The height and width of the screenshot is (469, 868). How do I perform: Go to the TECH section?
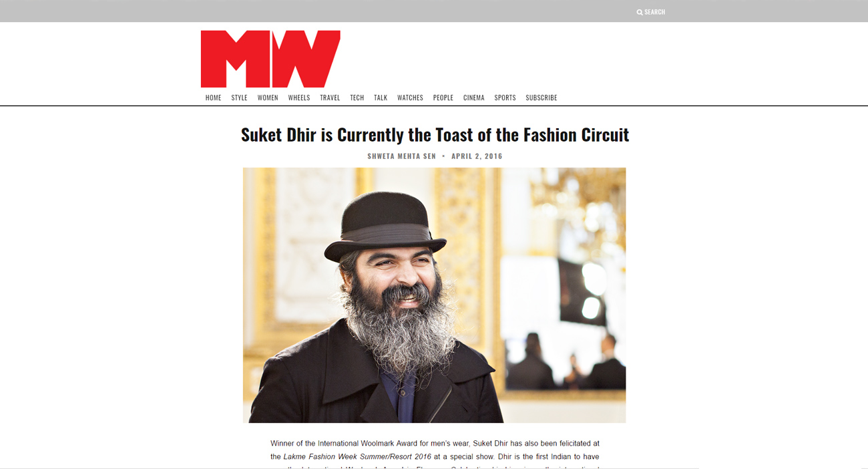pyautogui.click(x=357, y=98)
